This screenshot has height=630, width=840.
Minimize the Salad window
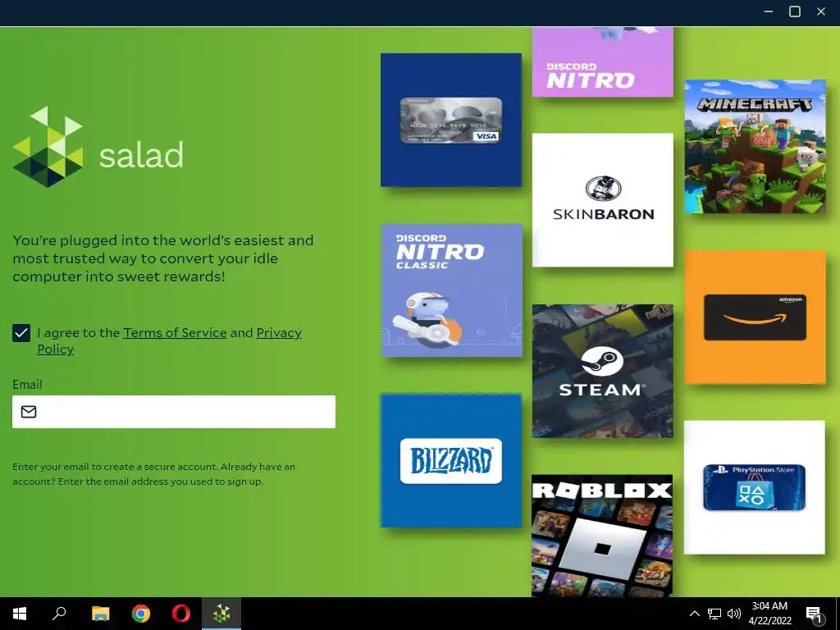(x=769, y=11)
